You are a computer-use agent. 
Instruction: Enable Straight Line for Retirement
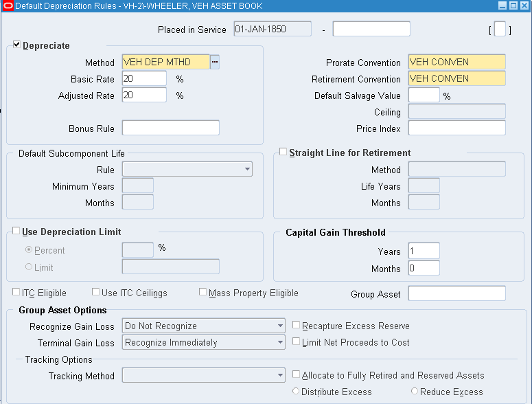(x=284, y=153)
